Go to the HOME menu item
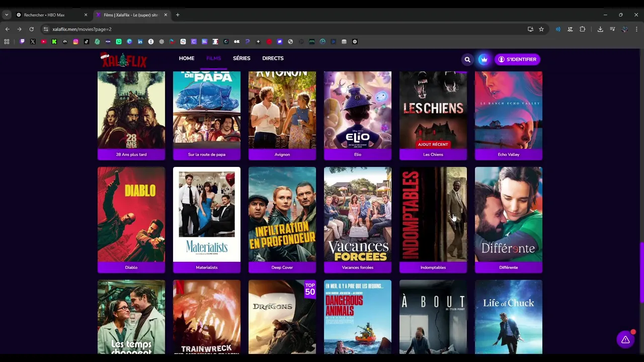 pos(187,58)
